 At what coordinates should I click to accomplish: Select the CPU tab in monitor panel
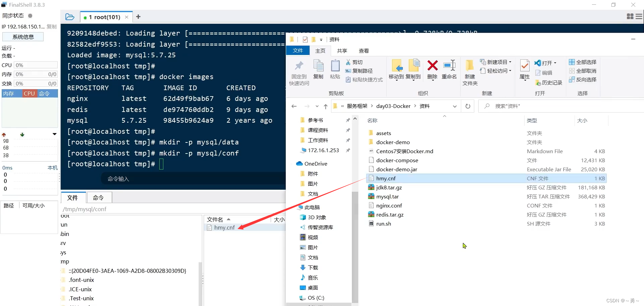pos(29,94)
